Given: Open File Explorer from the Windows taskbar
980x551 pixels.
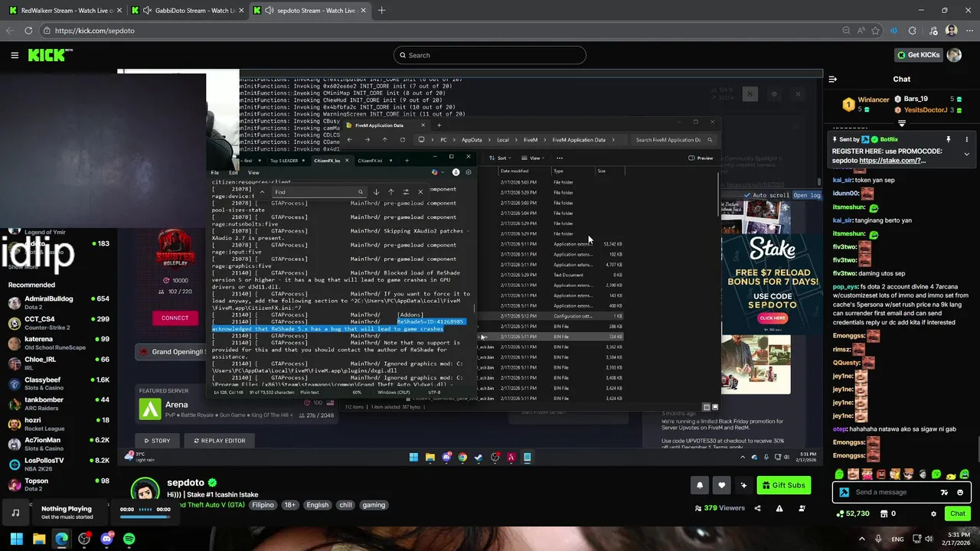Looking at the screenshot, I should click(x=39, y=539).
